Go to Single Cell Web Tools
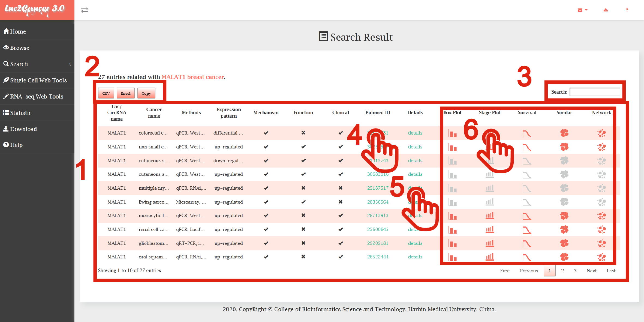Viewport: 644px width, 322px height. click(38, 80)
